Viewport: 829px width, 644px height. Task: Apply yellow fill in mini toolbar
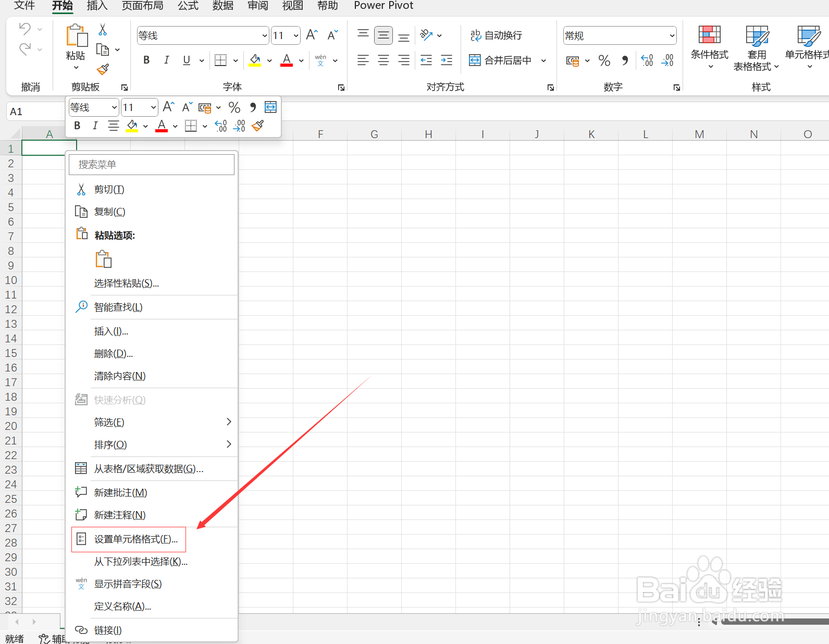click(132, 126)
